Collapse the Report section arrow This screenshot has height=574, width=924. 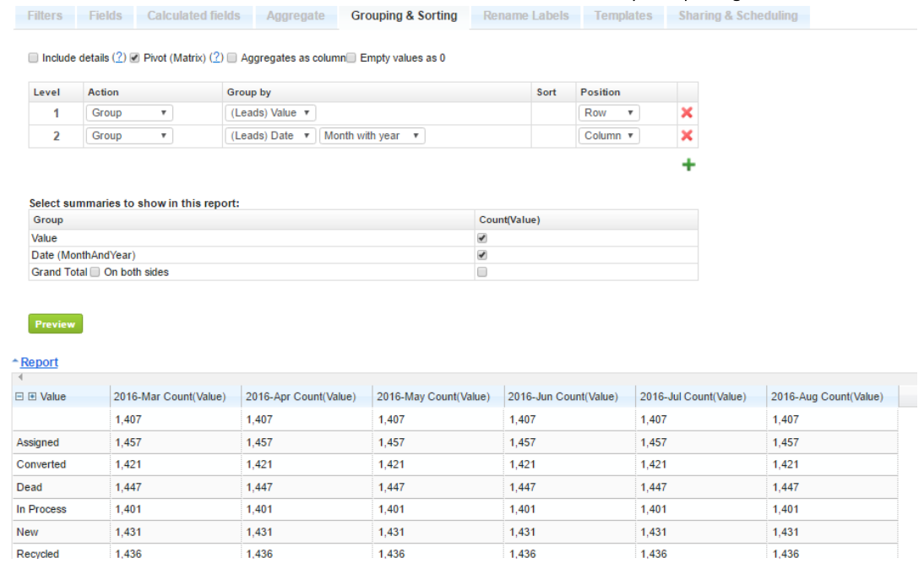point(15,362)
